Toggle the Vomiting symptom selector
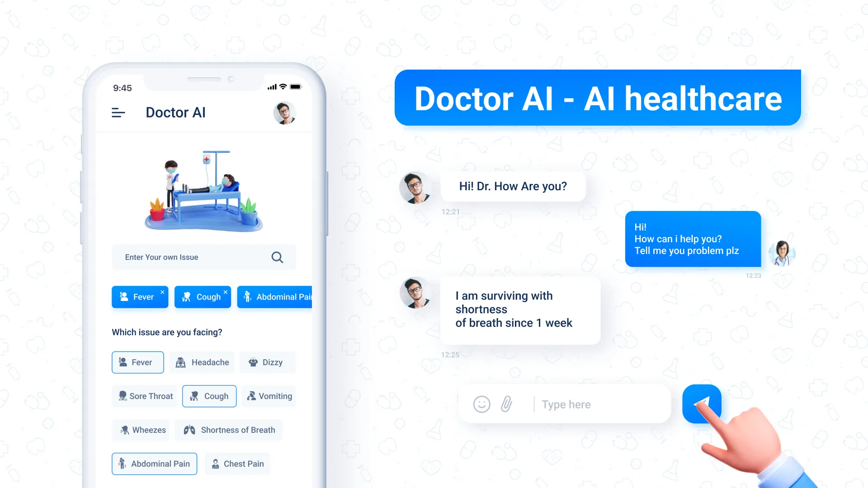 click(270, 396)
